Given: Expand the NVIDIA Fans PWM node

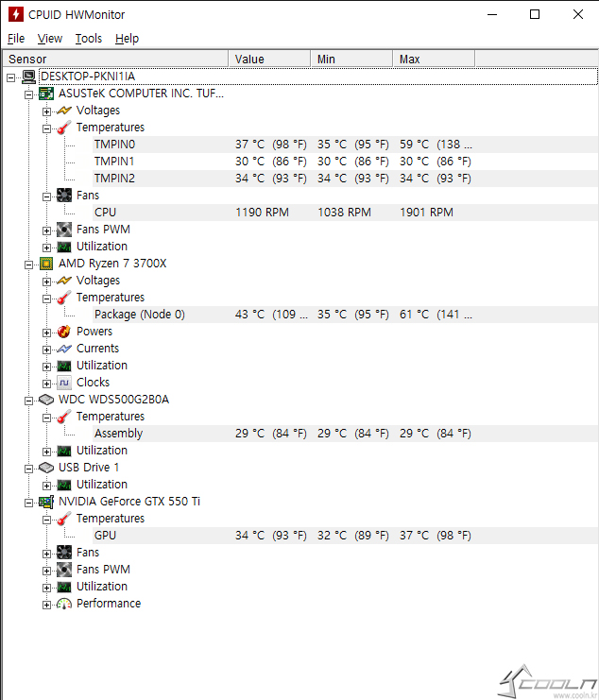Looking at the screenshot, I should coord(46,571).
